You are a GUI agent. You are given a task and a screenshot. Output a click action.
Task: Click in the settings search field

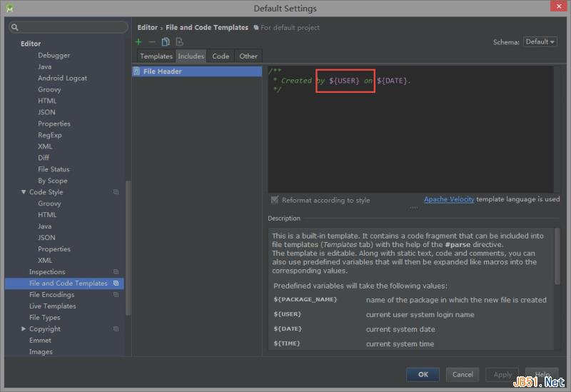(x=69, y=27)
